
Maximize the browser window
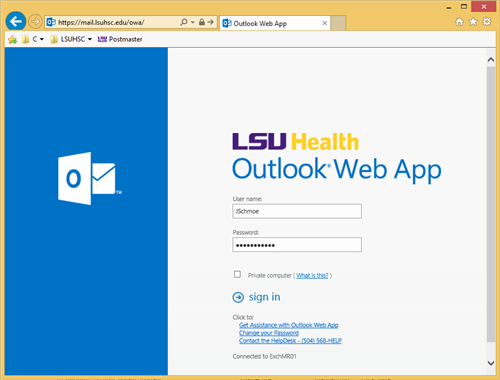click(464, 7)
